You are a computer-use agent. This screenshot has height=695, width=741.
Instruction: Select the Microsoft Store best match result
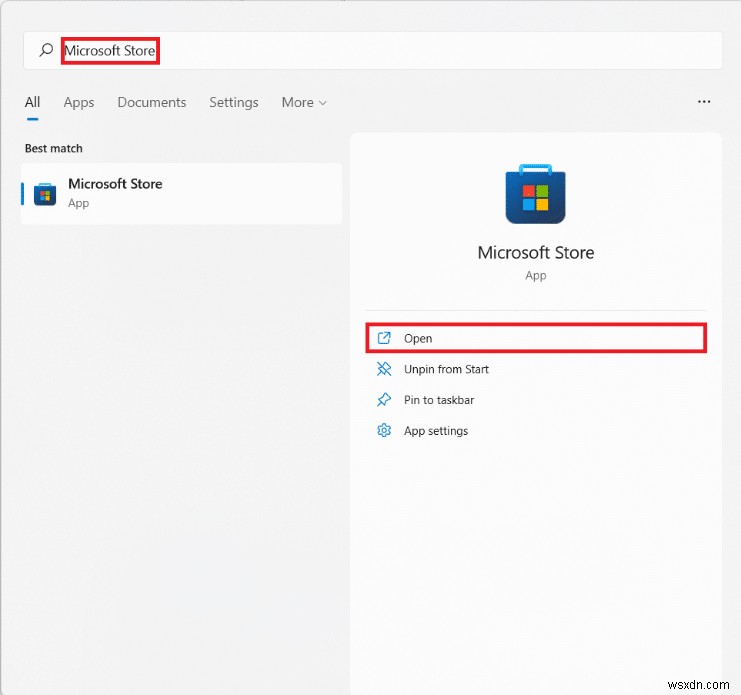181,194
